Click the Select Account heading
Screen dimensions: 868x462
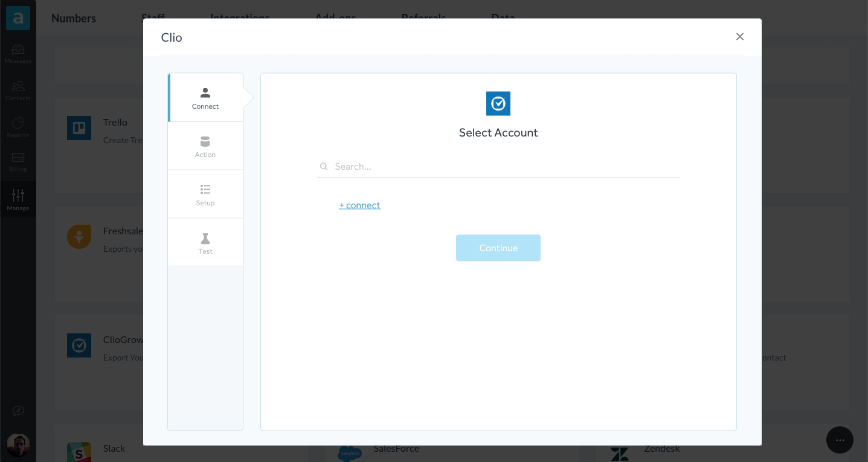[498, 133]
